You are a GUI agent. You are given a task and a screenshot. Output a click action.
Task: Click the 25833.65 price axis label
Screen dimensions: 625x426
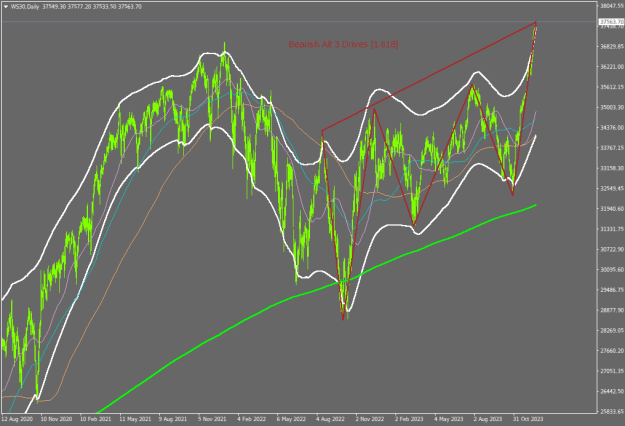[x=612, y=412]
